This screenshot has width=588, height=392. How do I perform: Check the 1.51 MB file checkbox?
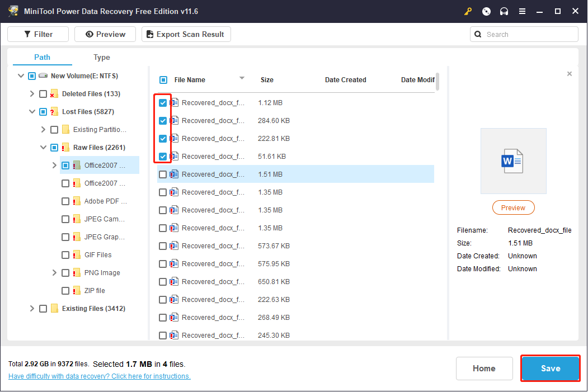(163, 174)
